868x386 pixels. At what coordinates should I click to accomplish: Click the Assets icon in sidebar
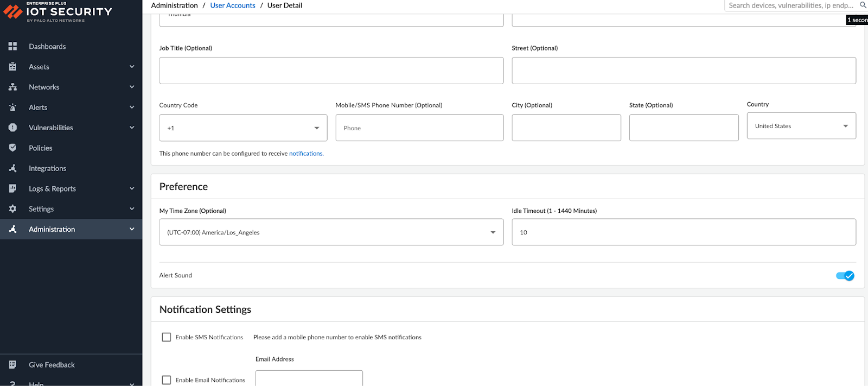(x=13, y=67)
